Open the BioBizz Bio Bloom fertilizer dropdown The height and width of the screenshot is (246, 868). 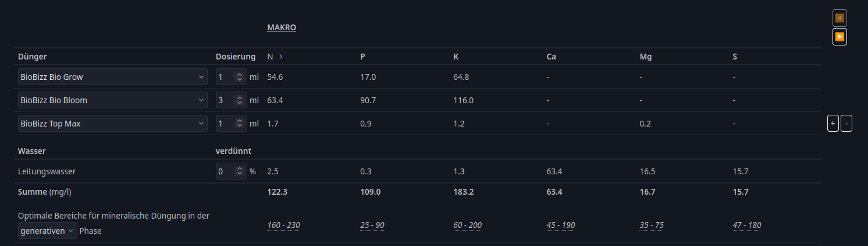[x=113, y=100]
